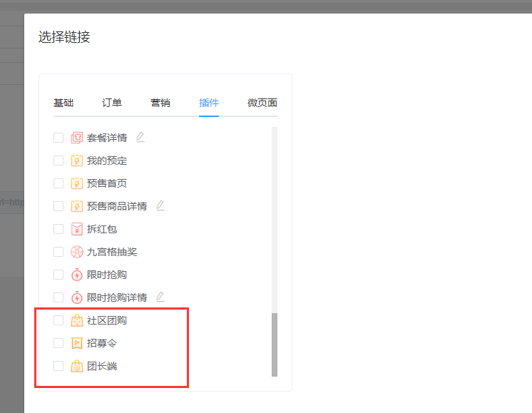532x413 pixels.
Task: Click the 九宫格抽奖 lottery icon
Action: pos(77,252)
